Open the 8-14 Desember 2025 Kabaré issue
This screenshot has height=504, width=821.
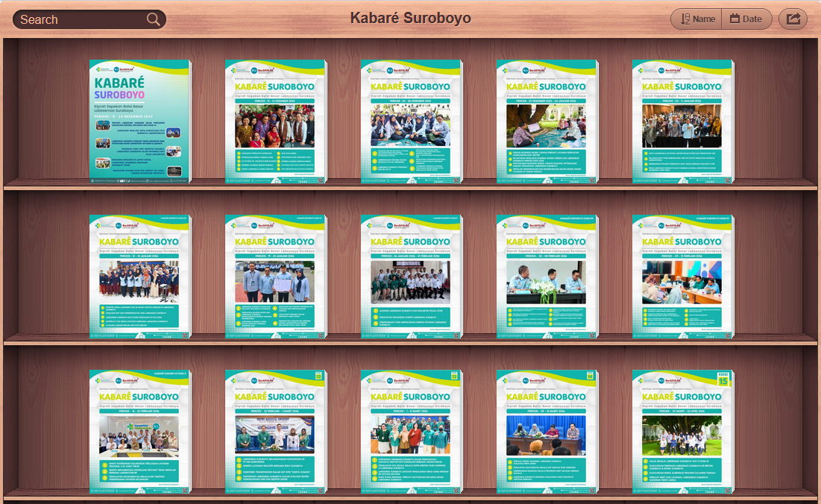[x=139, y=122]
